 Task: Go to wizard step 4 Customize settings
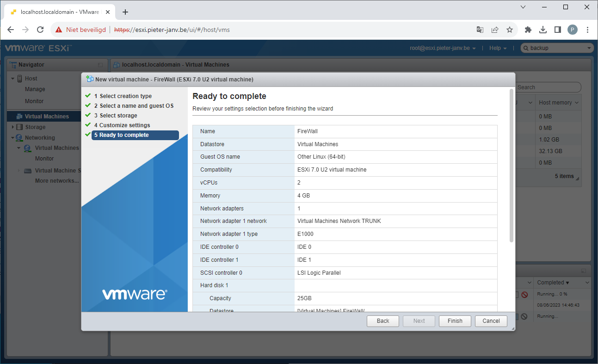point(124,125)
